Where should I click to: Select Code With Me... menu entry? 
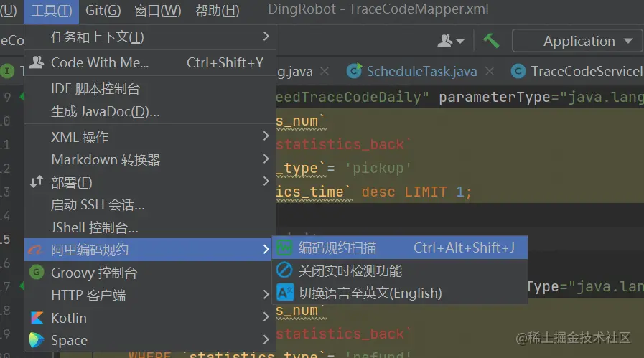150,62
